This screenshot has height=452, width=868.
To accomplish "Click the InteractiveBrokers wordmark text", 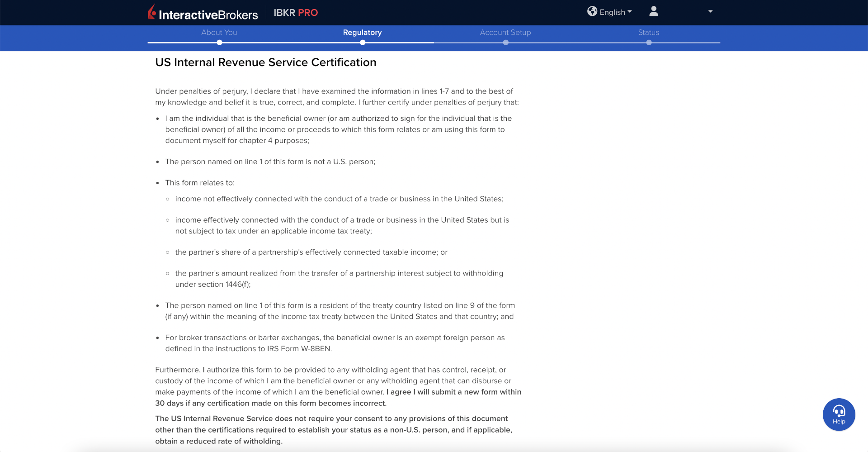I will 208,15.
